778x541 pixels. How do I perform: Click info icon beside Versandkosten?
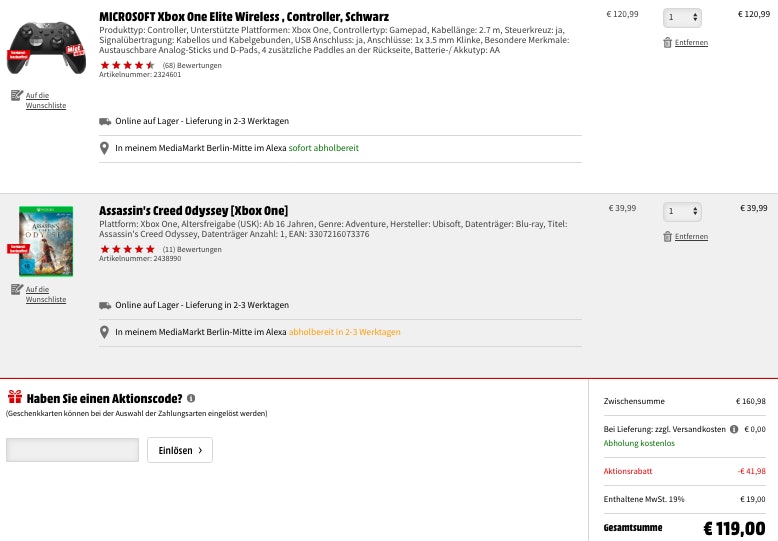click(734, 429)
